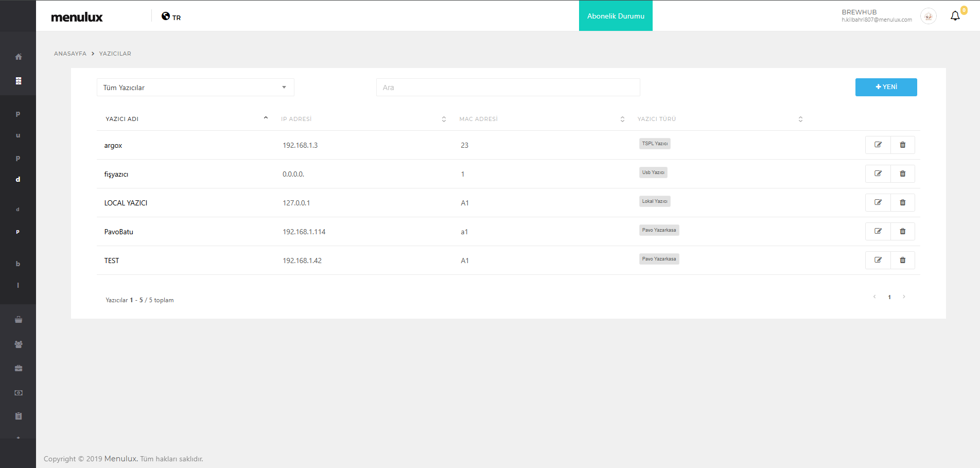Viewport: 980px width, 468px height.
Task: Click the BREWHUB profile avatar
Action: pyautogui.click(x=928, y=16)
